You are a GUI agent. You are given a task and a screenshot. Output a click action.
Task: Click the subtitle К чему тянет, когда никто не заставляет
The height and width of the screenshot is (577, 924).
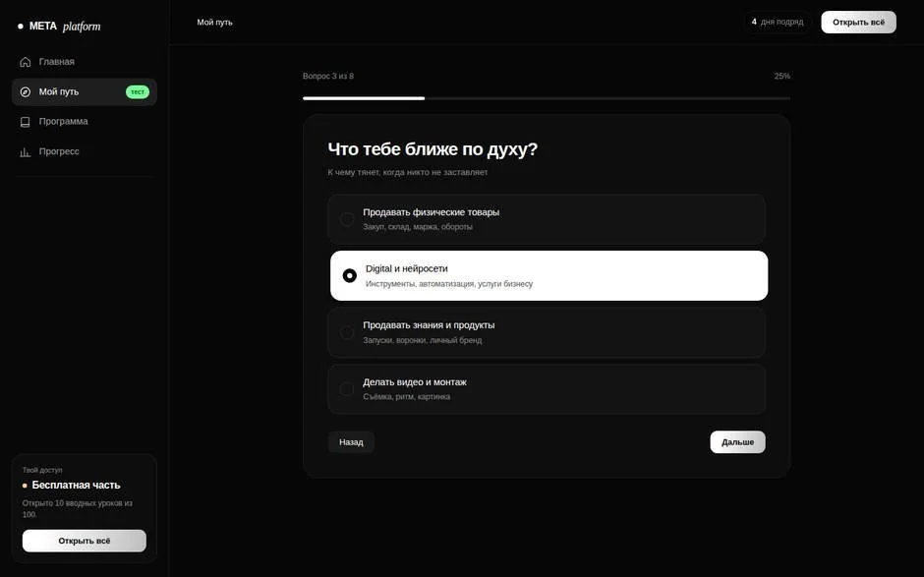tap(408, 172)
